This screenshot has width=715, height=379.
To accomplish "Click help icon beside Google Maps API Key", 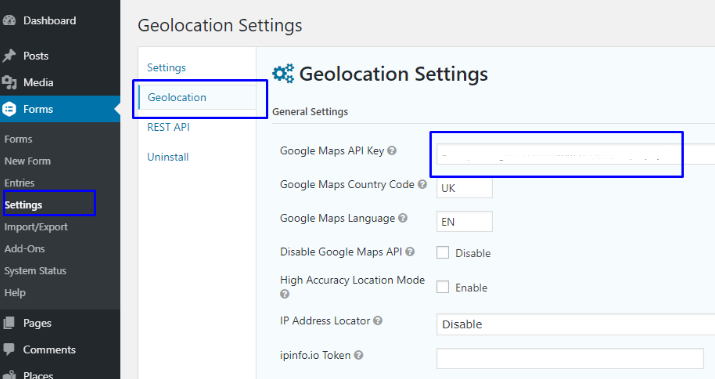I will 392,151.
